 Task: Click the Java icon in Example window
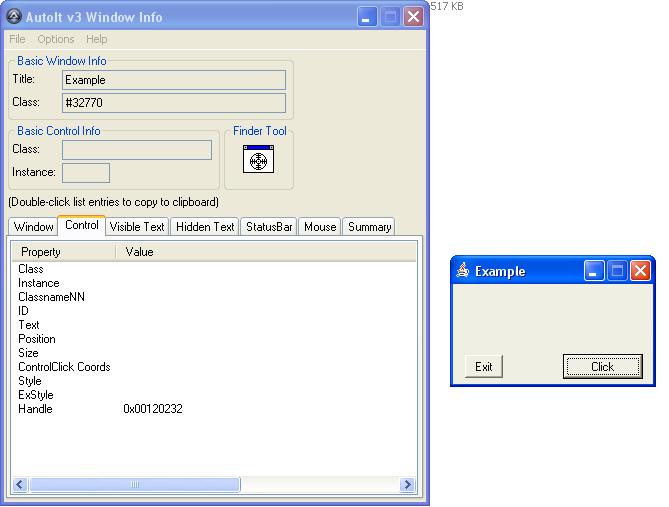(x=462, y=271)
